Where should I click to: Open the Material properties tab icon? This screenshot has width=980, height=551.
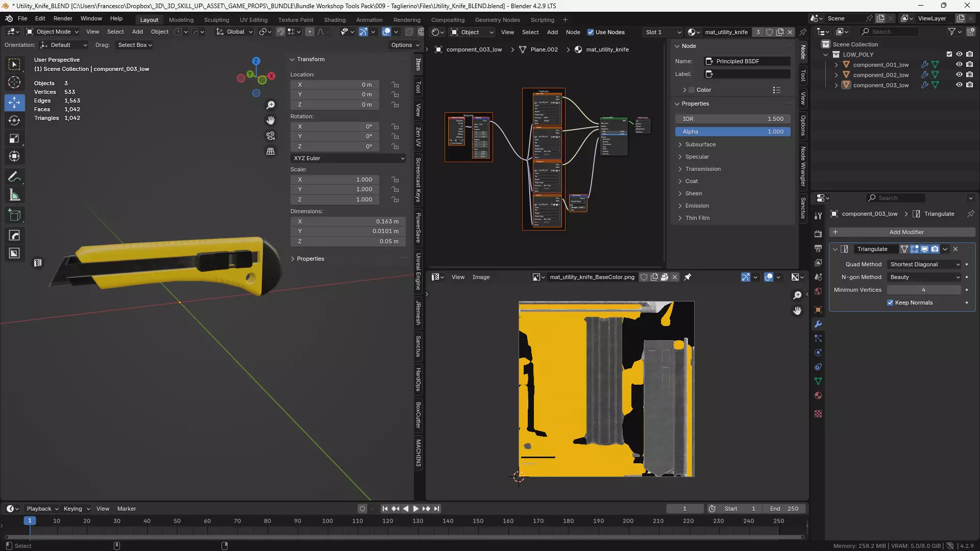(x=818, y=395)
